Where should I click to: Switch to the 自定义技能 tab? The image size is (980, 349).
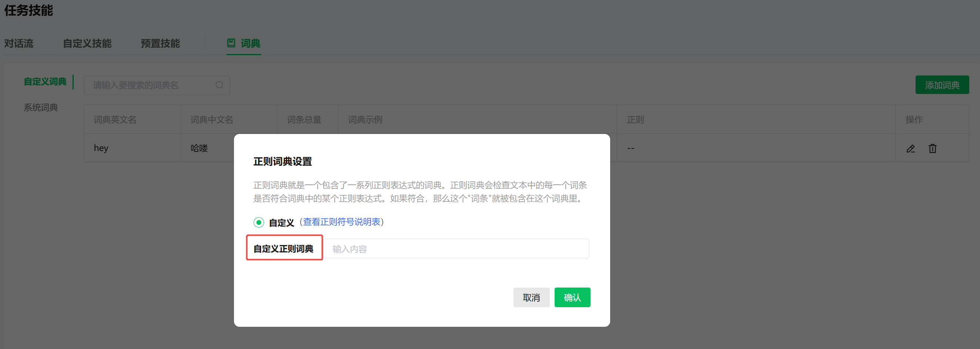tap(87, 43)
